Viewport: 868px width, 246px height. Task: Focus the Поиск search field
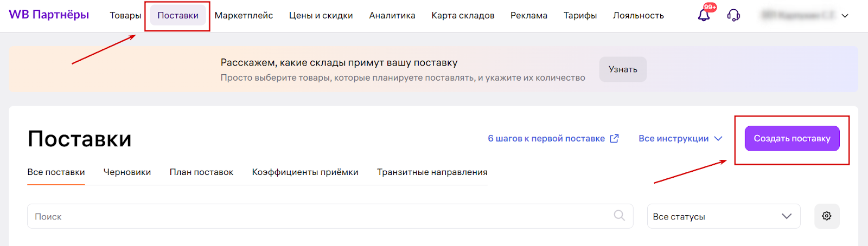click(320, 216)
